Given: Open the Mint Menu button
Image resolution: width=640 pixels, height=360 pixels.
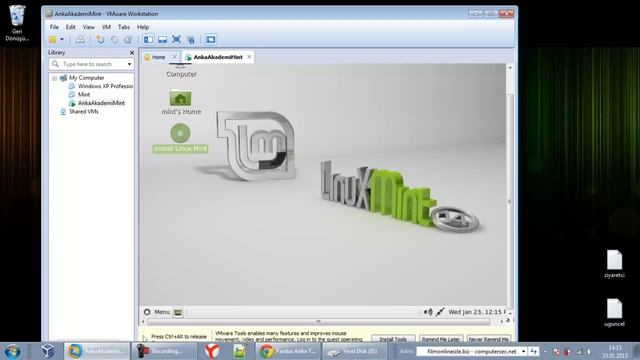Looking at the screenshot, I should tap(157, 312).
